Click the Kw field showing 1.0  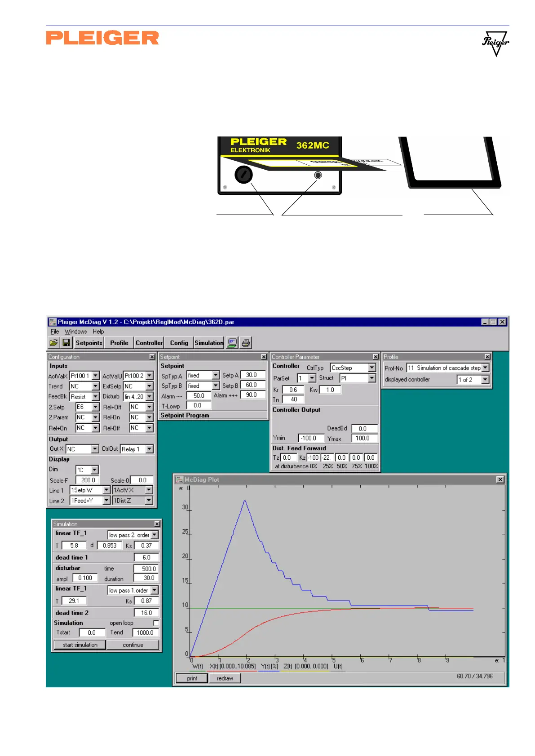[x=330, y=390]
